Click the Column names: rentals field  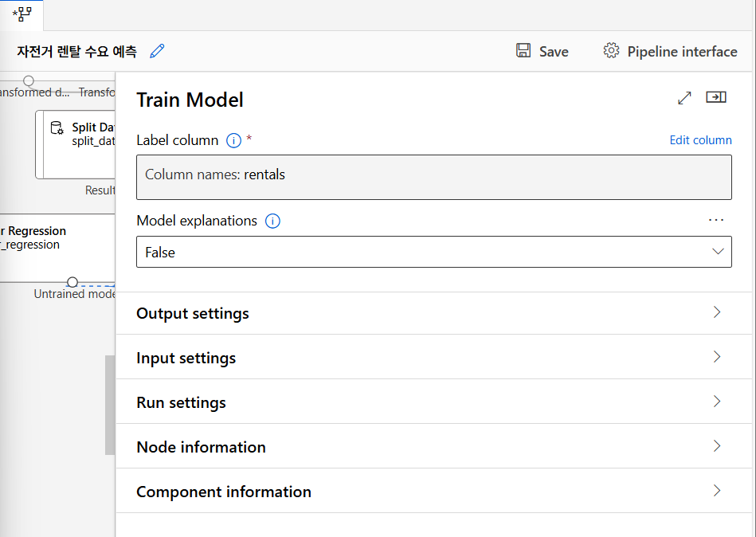pyautogui.click(x=433, y=176)
